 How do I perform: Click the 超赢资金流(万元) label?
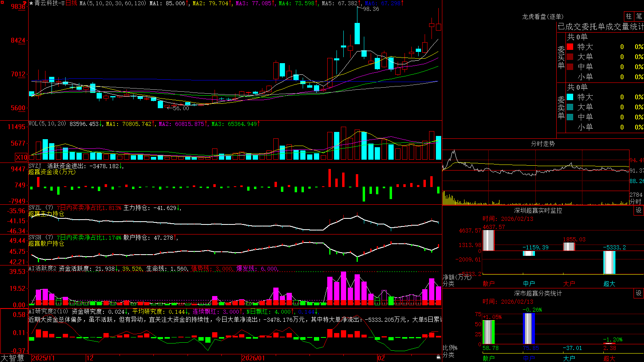pyautogui.click(x=52, y=172)
